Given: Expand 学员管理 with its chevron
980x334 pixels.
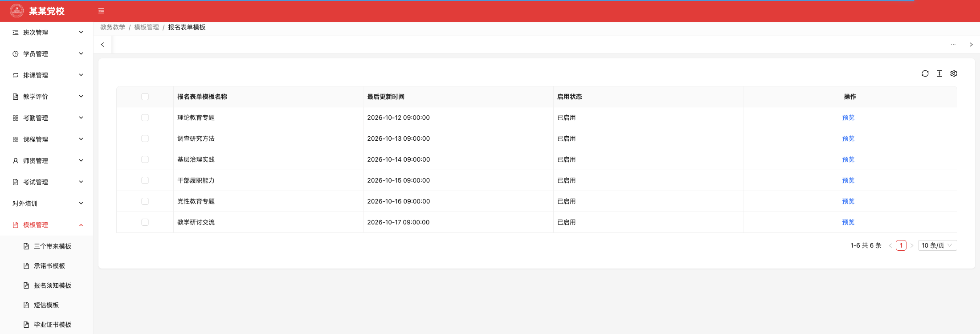Looking at the screenshot, I should (x=81, y=53).
